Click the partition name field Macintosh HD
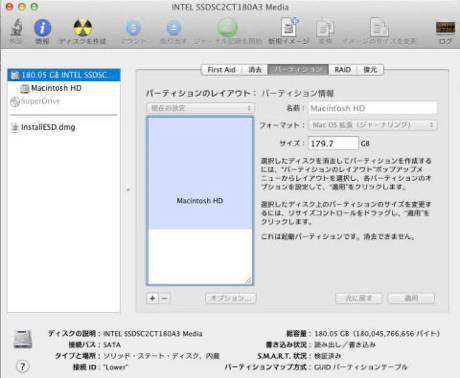Viewport: 460px width, 378px height. (x=373, y=108)
